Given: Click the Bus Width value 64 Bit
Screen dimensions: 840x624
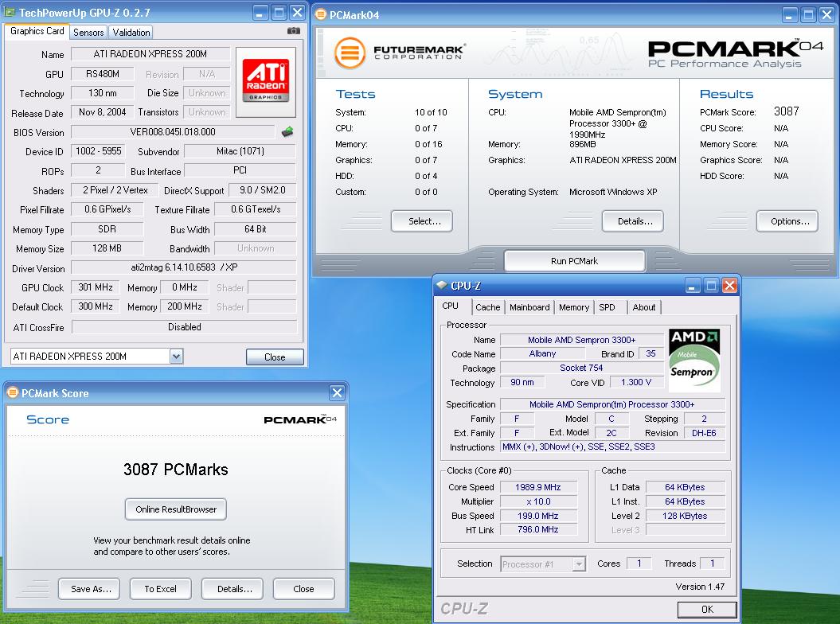Looking at the screenshot, I should coord(256,228).
